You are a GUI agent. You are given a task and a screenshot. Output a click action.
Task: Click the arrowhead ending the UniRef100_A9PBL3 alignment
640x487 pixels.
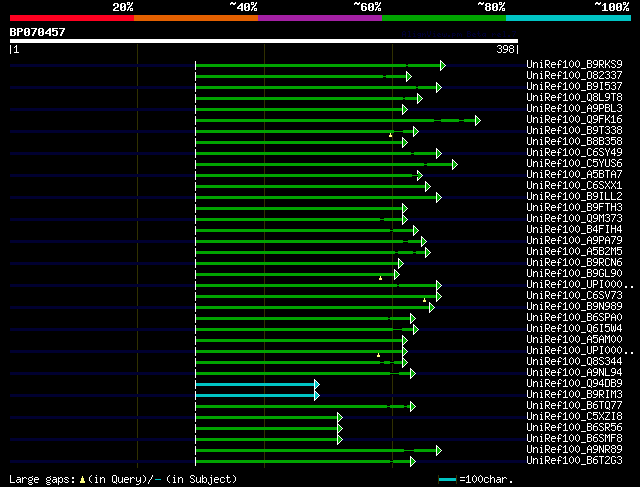[405, 109]
